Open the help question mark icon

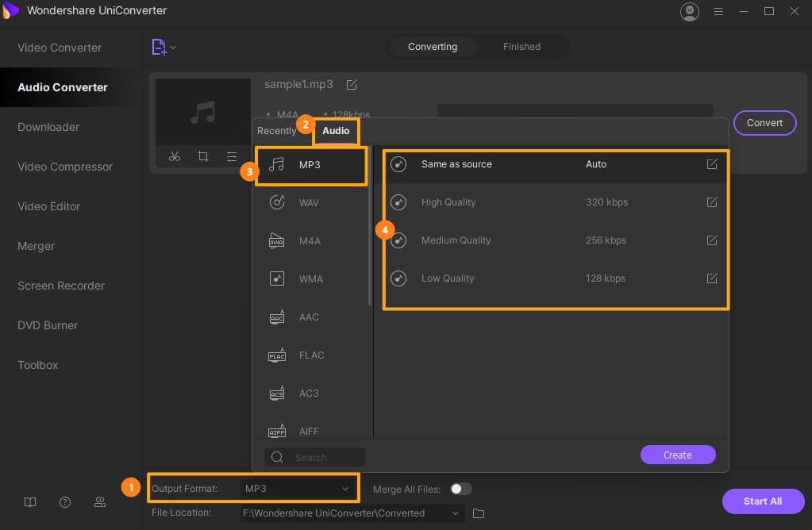[65, 501]
